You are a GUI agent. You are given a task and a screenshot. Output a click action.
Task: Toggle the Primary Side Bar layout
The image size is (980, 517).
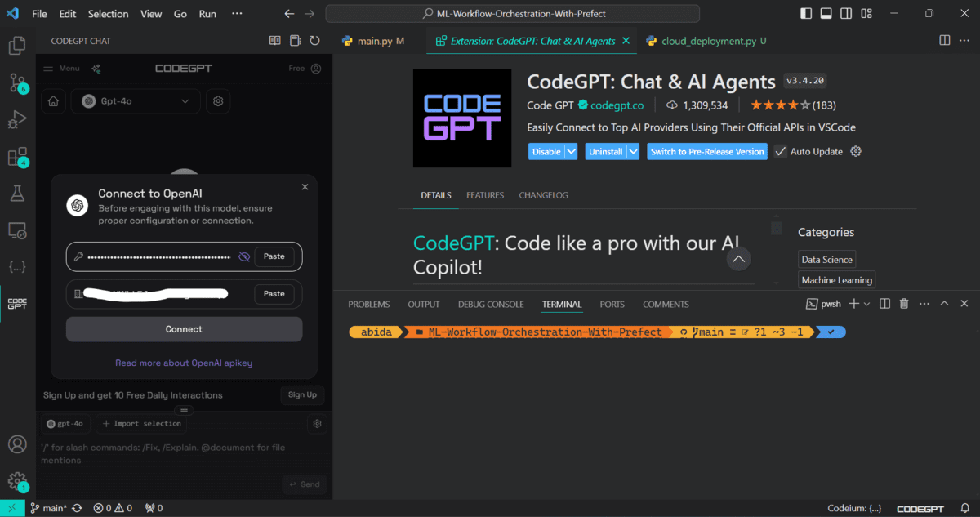[806, 13]
